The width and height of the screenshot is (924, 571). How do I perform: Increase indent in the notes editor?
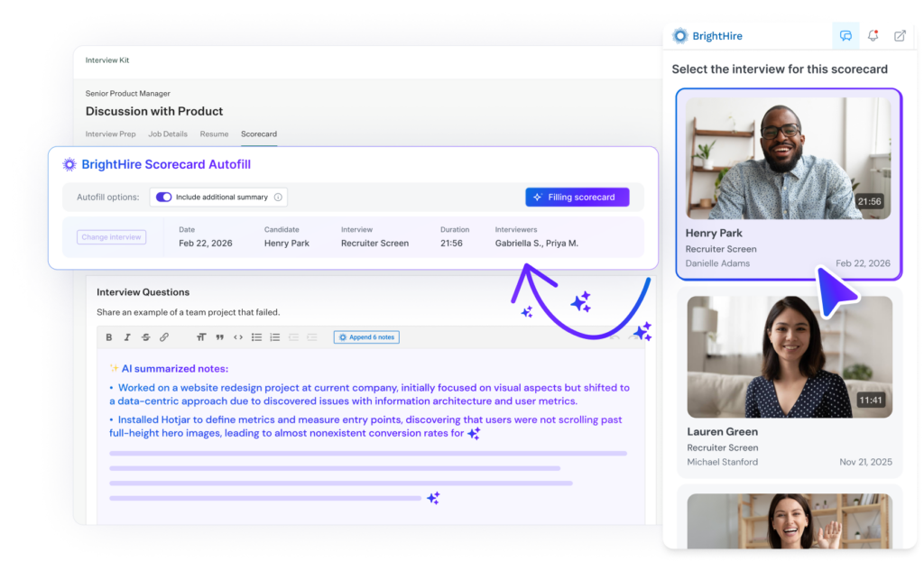click(311, 337)
